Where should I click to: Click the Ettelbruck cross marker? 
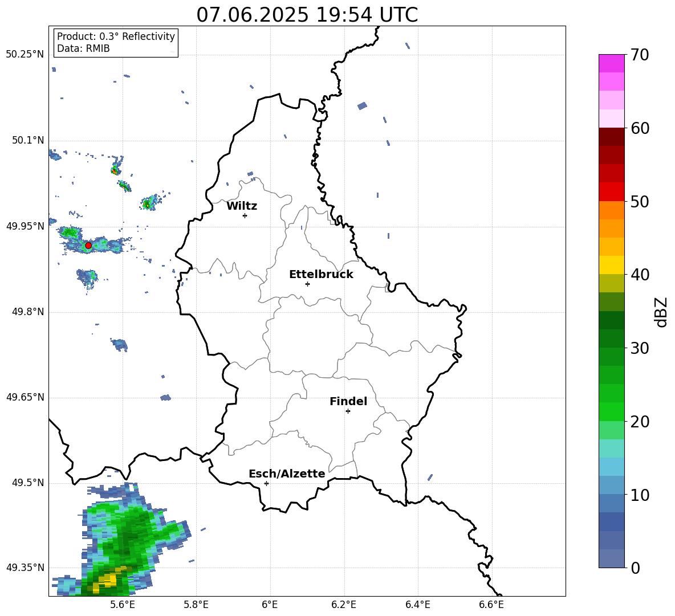coord(307,284)
